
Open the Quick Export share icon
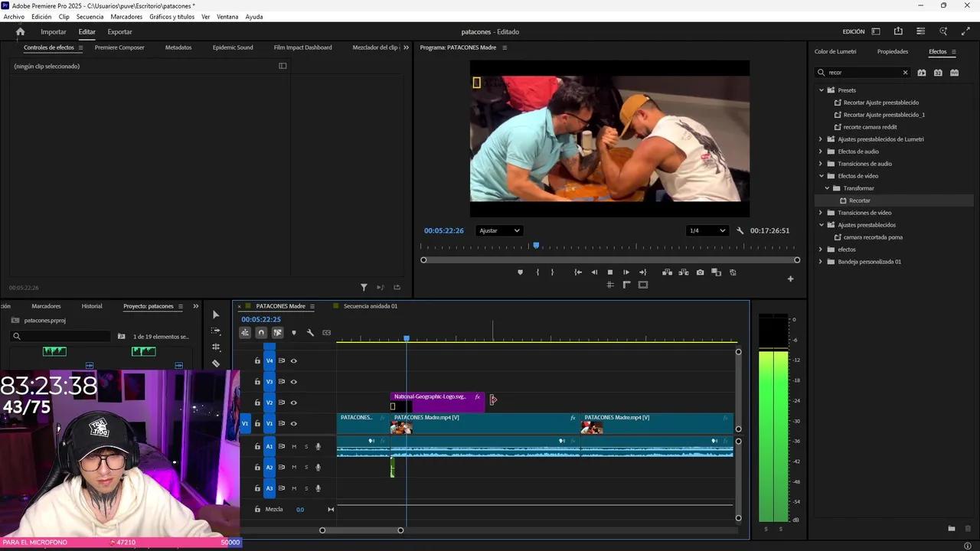[898, 31]
